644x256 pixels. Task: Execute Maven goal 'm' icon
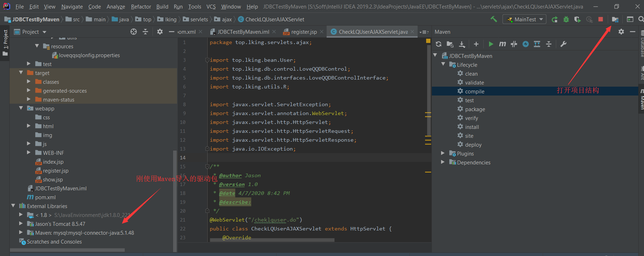pos(502,44)
